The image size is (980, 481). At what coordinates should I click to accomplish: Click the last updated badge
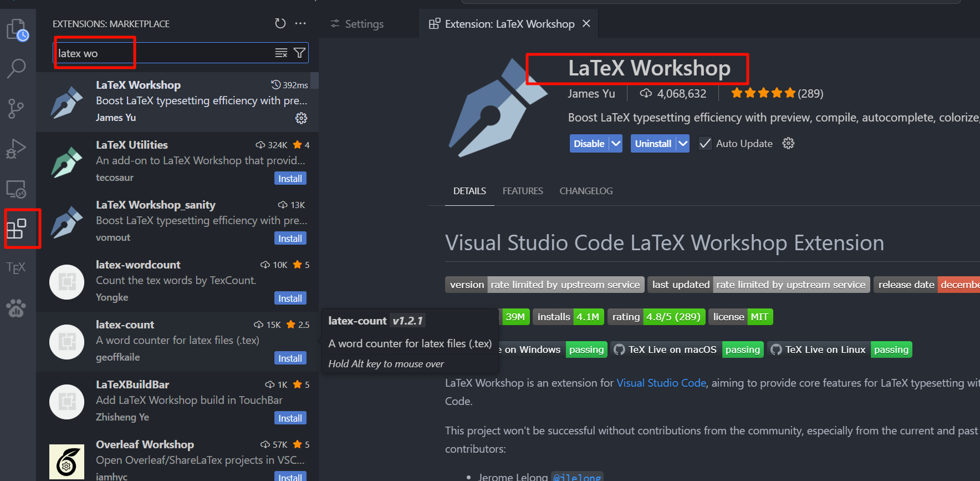click(x=759, y=285)
